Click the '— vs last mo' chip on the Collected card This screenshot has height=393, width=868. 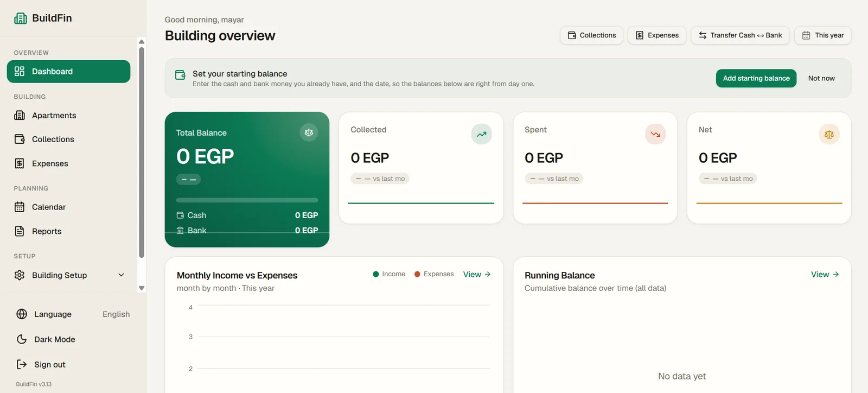(380, 179)
